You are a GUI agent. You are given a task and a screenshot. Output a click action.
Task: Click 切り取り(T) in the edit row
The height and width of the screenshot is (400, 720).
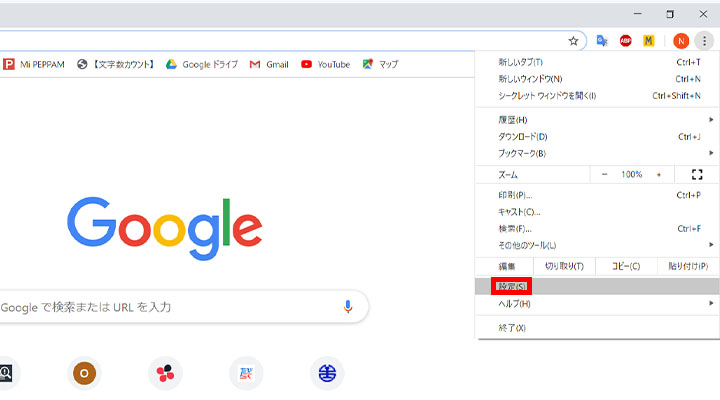click(x=564, y=266)
